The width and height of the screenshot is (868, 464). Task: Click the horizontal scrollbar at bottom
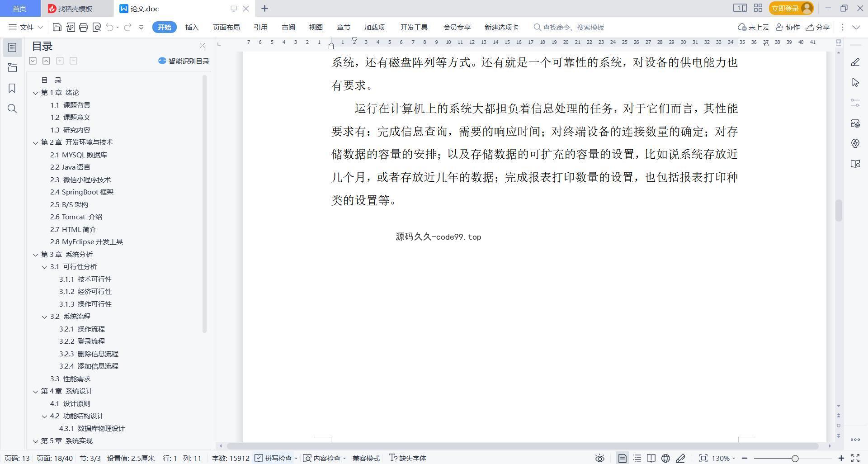[522, 446]
